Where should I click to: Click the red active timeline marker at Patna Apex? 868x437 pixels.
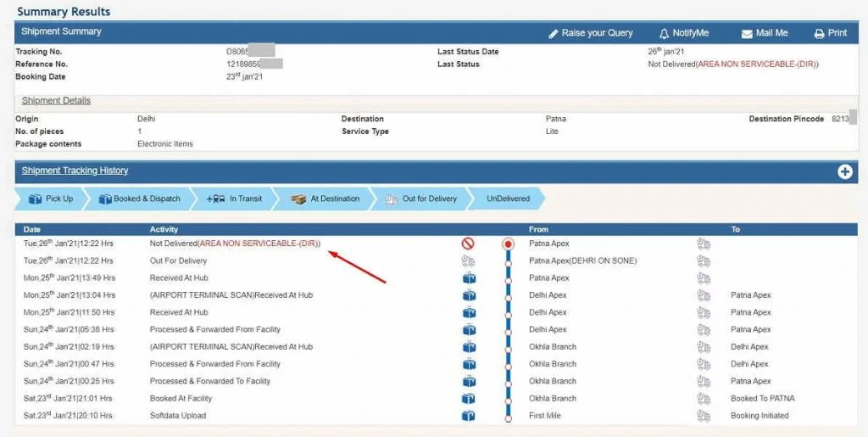pos(509,244)
